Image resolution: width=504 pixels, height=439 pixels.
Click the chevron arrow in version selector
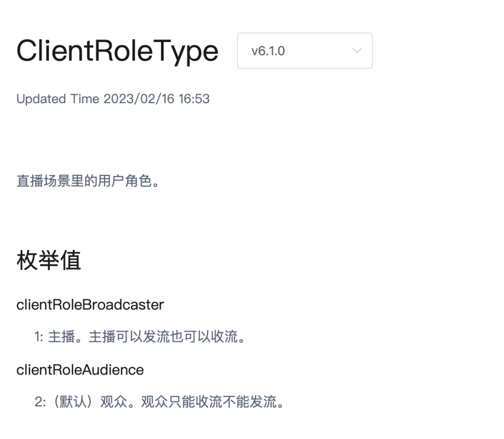coord(357,50)
